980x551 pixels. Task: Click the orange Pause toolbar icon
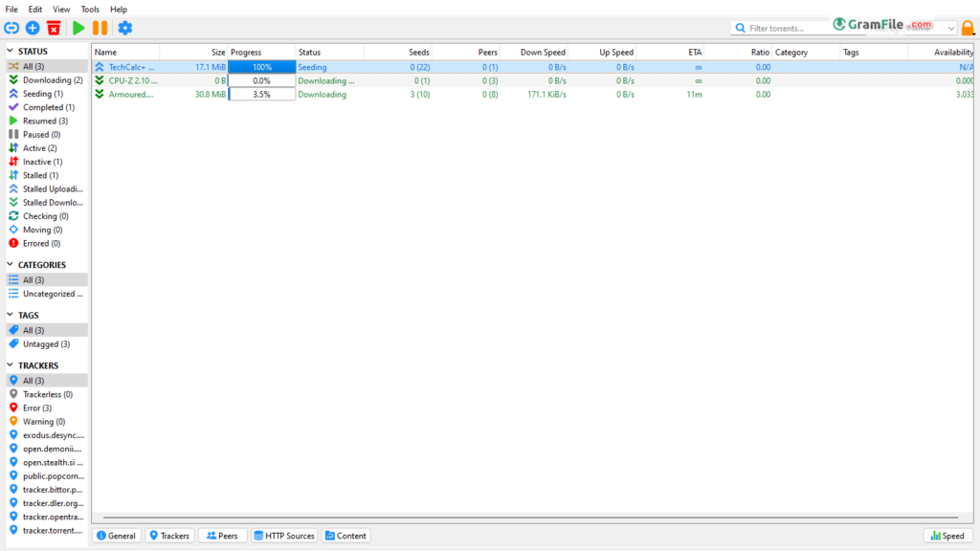100,28
